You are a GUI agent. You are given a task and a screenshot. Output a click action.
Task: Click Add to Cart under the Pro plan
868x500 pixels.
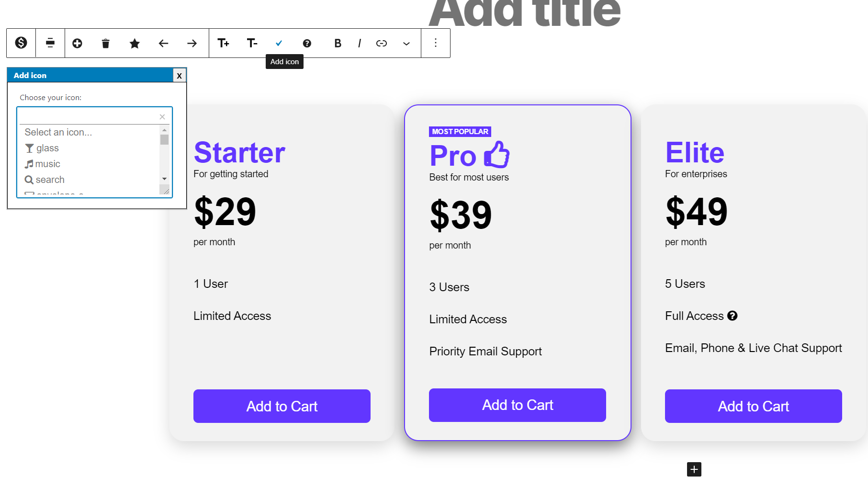pos(517,405)
